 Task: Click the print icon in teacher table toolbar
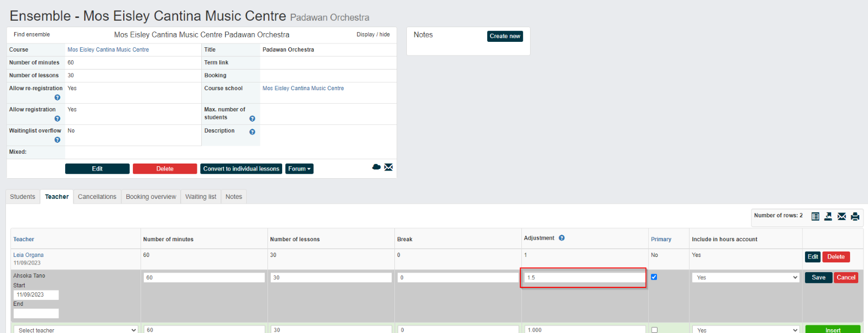coord(855,216)
